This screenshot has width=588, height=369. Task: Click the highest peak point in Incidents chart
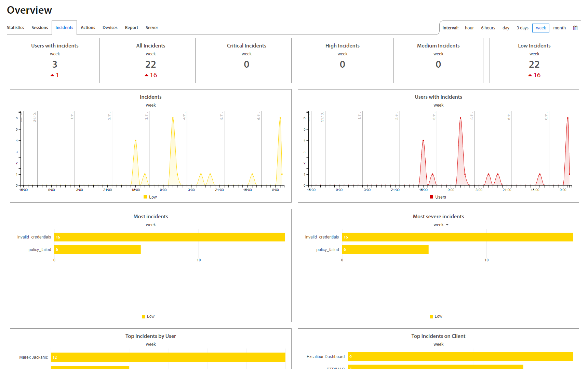pyautogui.click(x=173, y=118)
